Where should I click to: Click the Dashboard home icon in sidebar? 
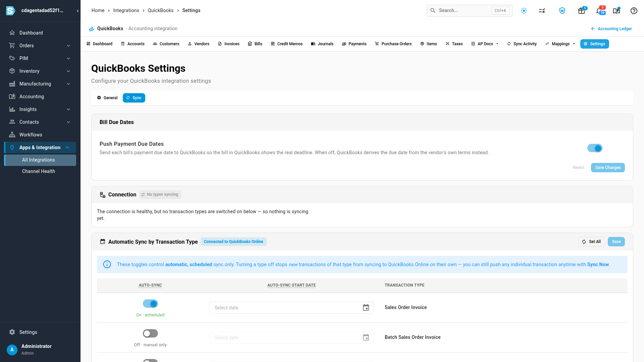12,33
